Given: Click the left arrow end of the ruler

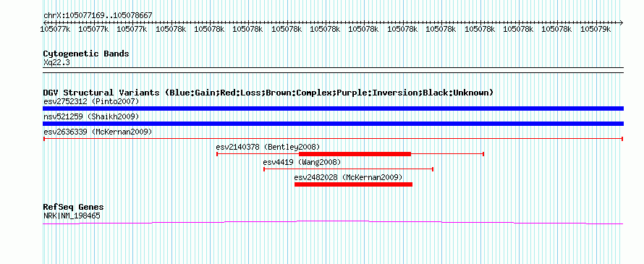Looking at the screenshot, I should pos(45,22).
